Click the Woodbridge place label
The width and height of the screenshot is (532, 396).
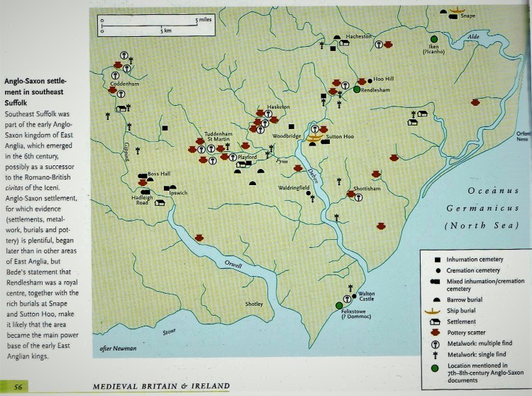[x=287, y=134]
